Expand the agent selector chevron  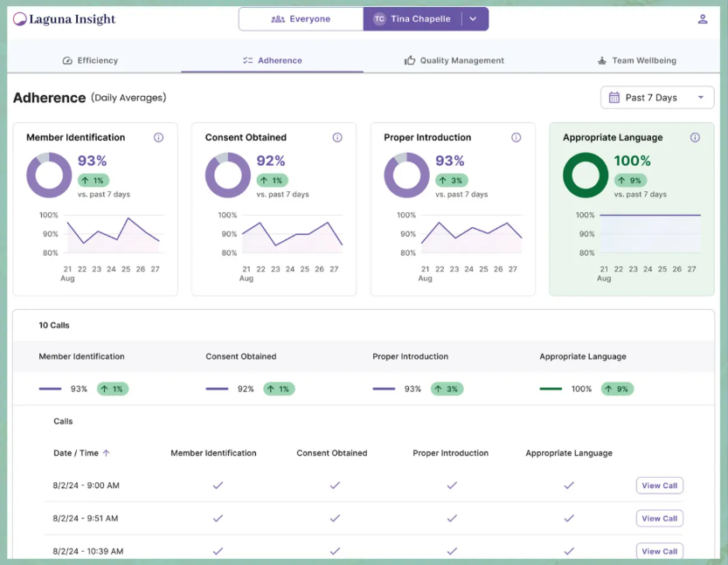[x=473, y=19]
